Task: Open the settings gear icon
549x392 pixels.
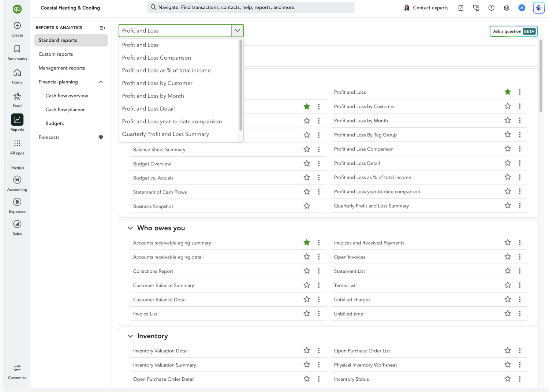Action: tap(507, 8)
